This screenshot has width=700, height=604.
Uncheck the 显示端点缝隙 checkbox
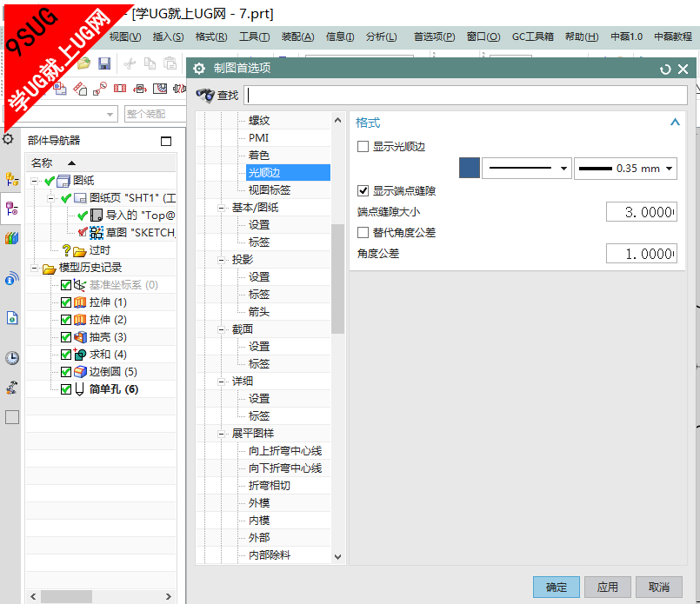363,191
